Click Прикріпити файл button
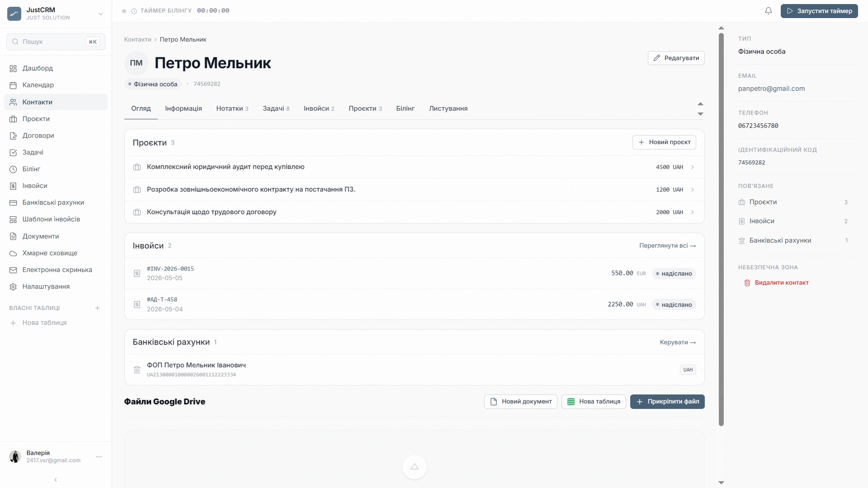 (667, 402)
